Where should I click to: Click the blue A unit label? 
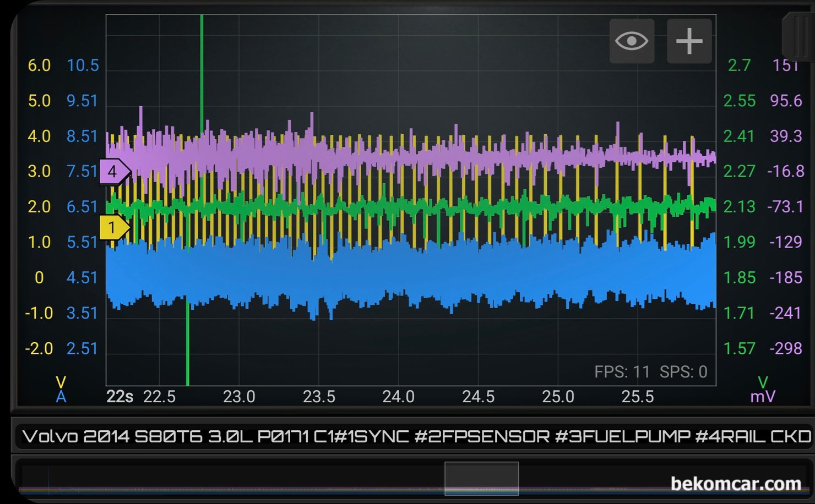pos(61,397)
